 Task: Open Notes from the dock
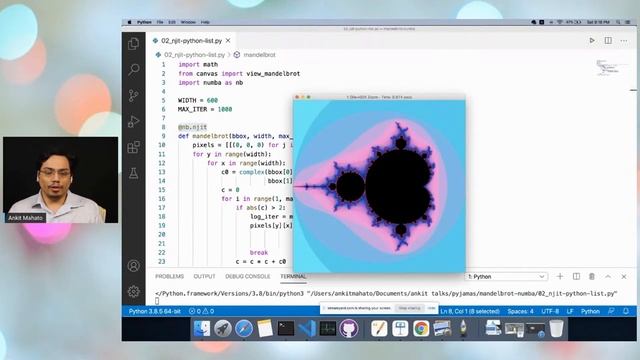point(265,328)
